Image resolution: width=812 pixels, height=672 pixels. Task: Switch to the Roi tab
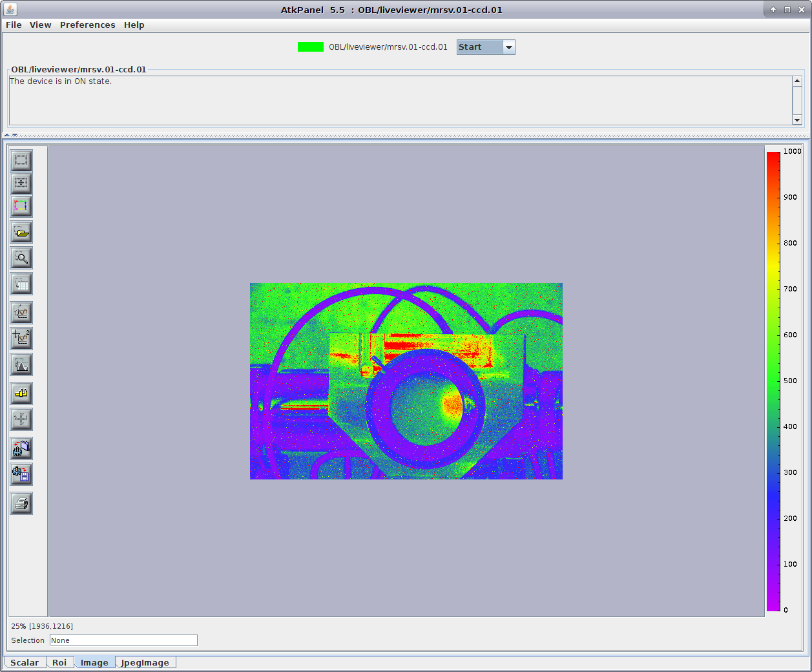click(x=59, y=663)
